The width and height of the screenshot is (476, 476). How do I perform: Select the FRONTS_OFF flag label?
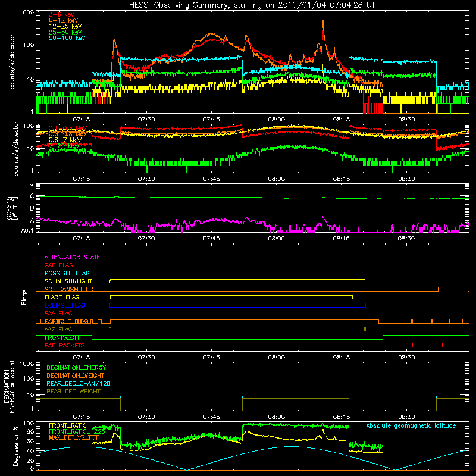pos(62,337)
